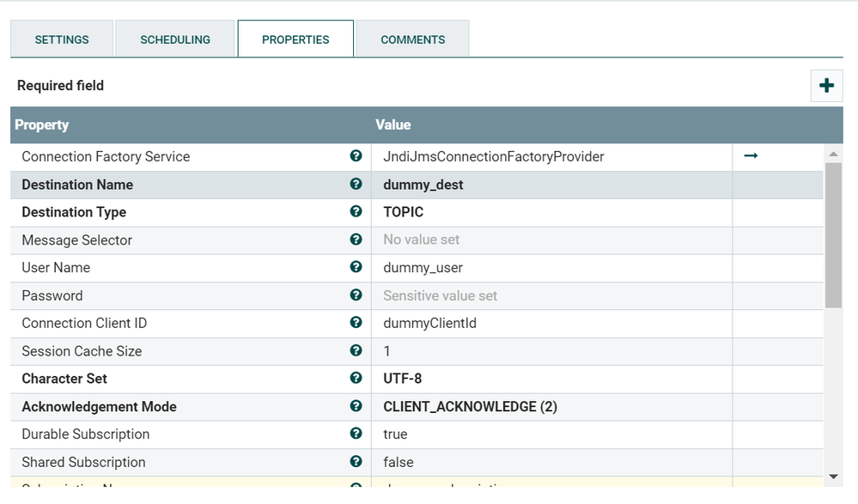Select the Properties tab
This screenshot has height=504, width=858.
(x=295, y=39)
